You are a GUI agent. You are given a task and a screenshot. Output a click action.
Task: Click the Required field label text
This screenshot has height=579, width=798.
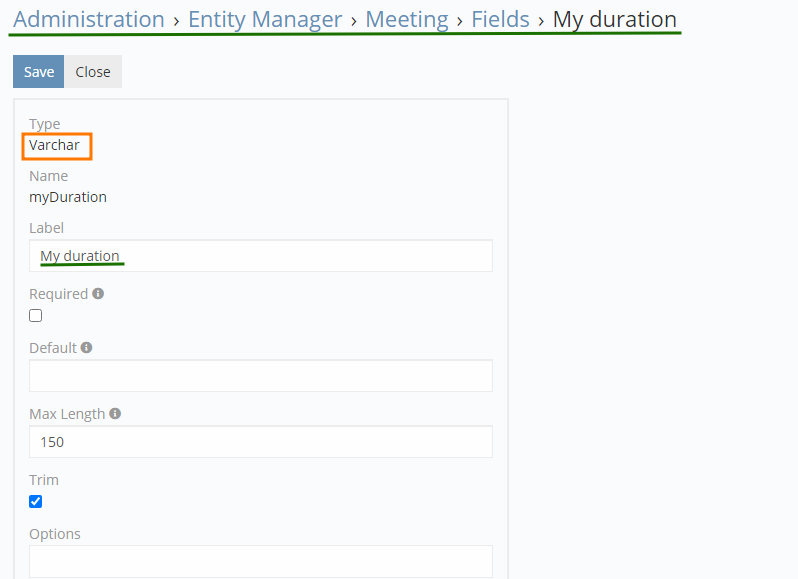(x=58, y=294)
